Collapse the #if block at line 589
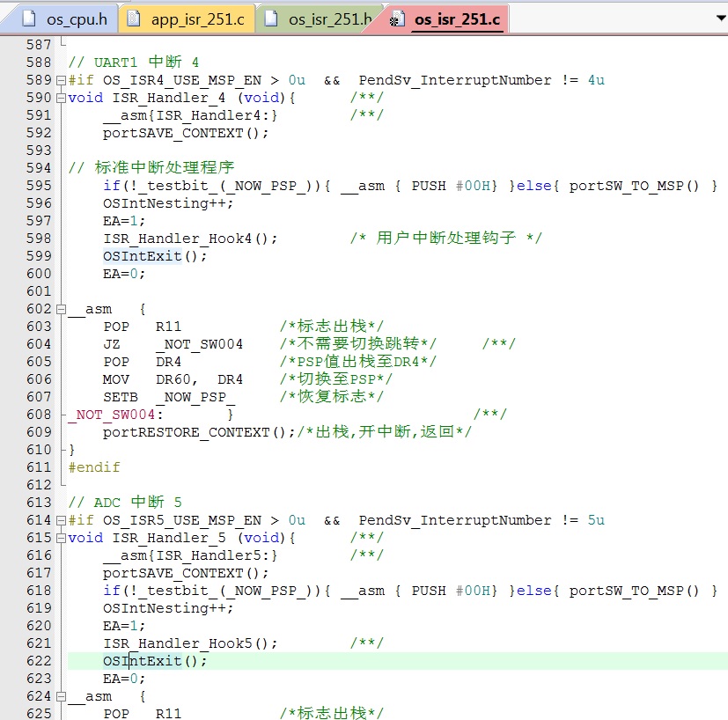 (x=62, y=80)
